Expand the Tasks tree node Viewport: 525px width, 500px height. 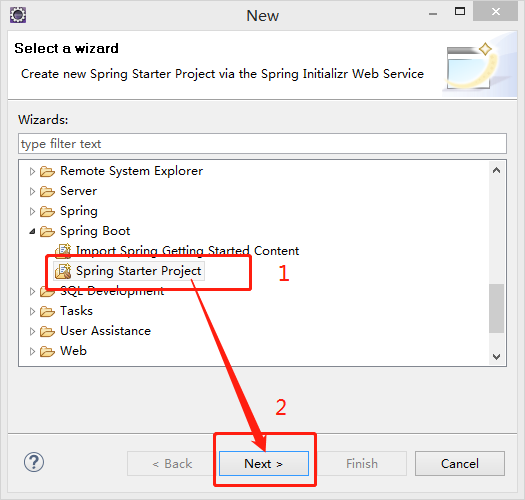point(32,311)
